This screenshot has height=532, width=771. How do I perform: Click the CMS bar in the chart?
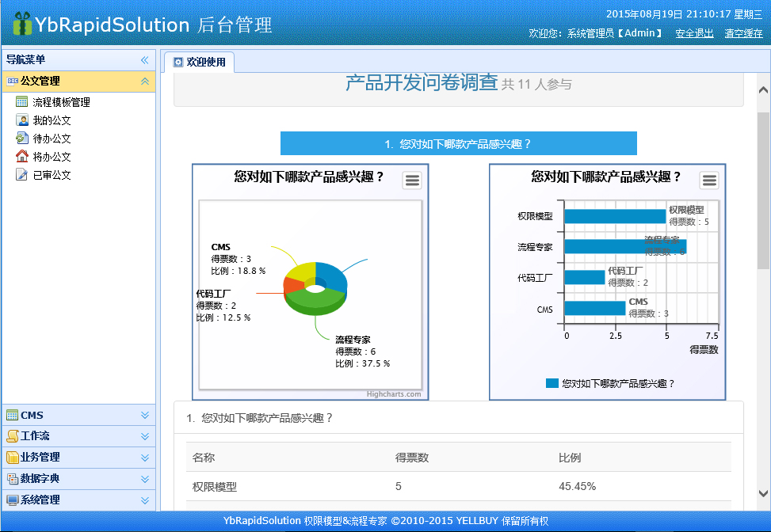pos(595,308)
